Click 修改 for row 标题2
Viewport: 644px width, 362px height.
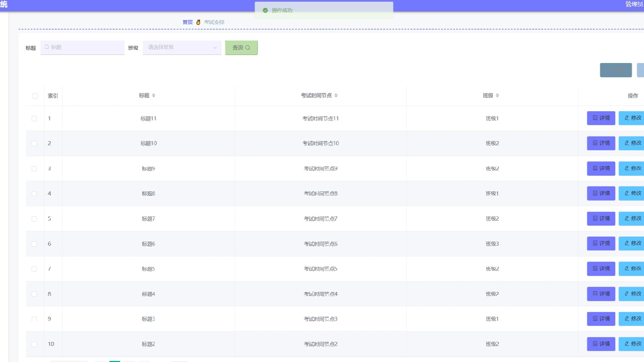coord(632,344)
